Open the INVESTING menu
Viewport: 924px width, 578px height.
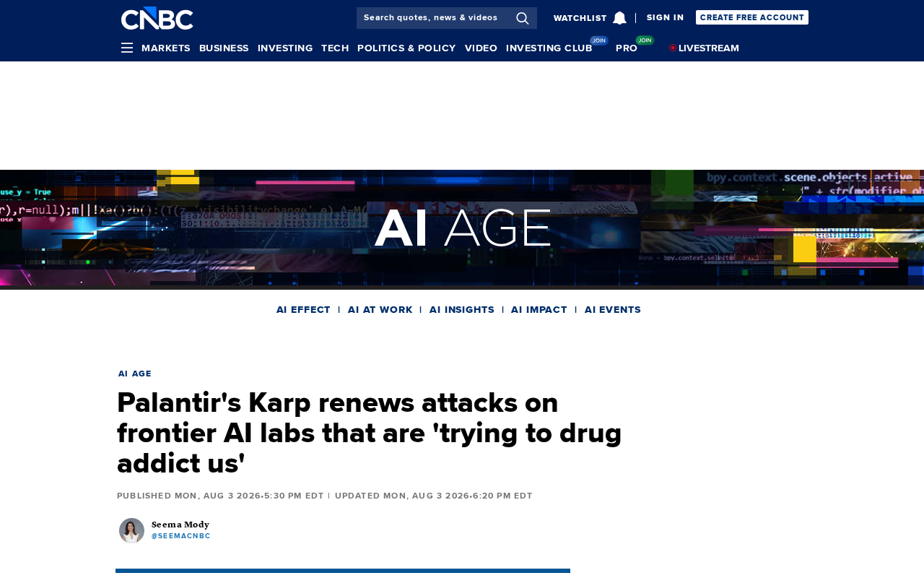(x=285, y=48)
